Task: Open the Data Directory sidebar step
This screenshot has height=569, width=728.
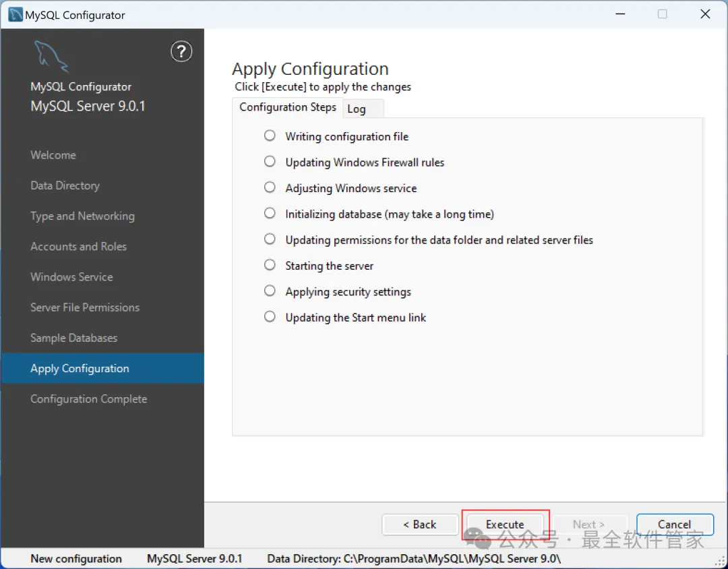Action: coord(65,185)
